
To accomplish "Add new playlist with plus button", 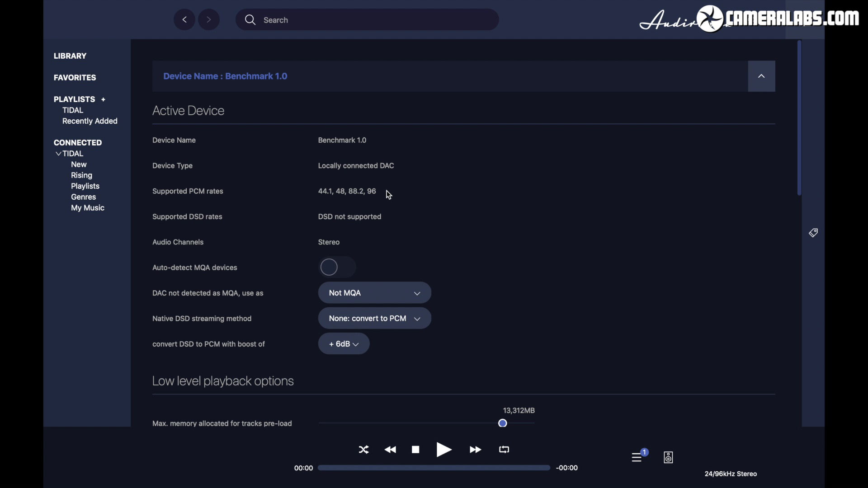I will tap(103, 99).
